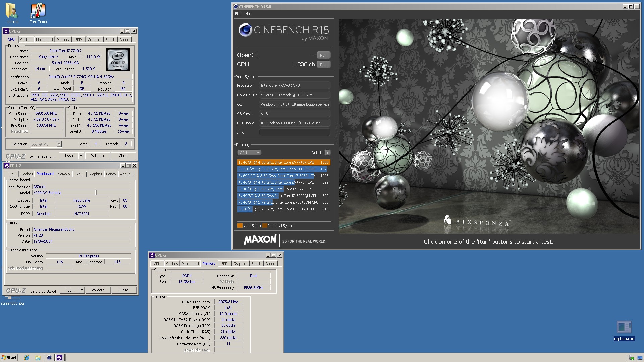Switch to Caches tab in top CPU-Z

coord(26,40)
